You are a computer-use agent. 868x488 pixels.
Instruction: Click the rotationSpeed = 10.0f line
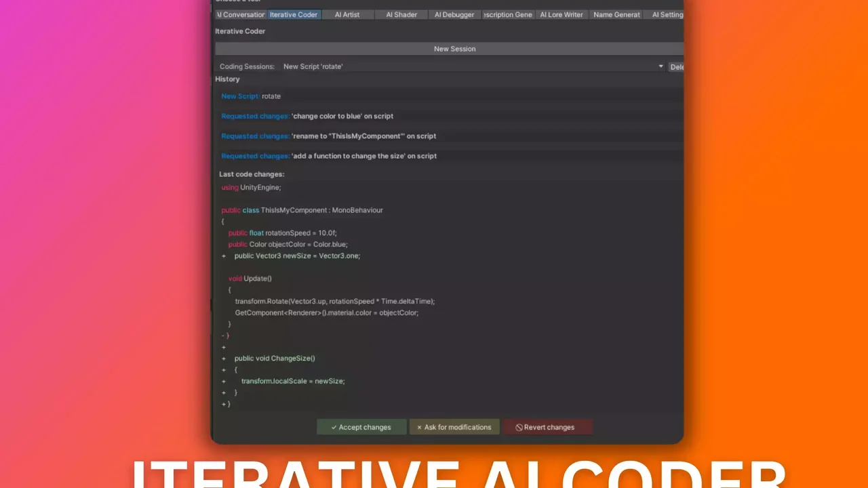[x=282, y=232]
